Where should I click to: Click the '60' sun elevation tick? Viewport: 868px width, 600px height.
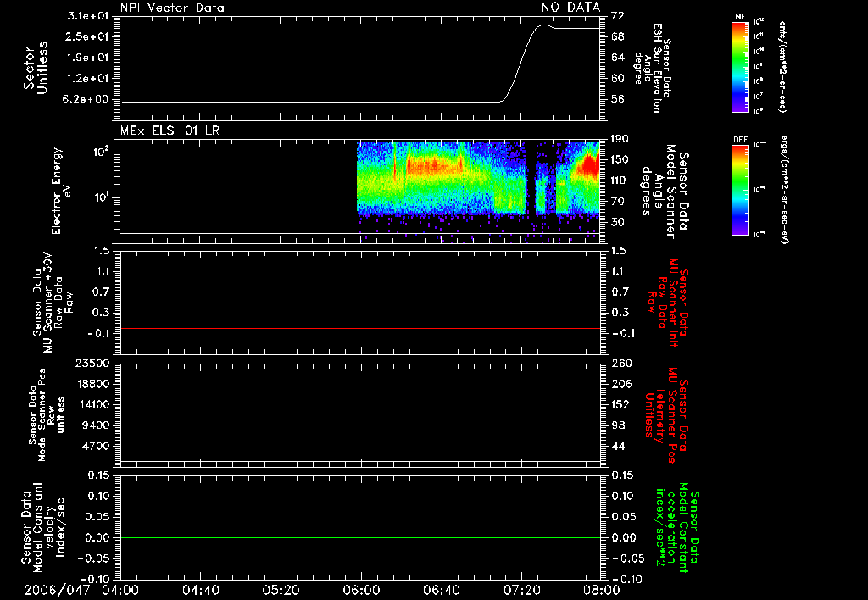pos(618,79)
